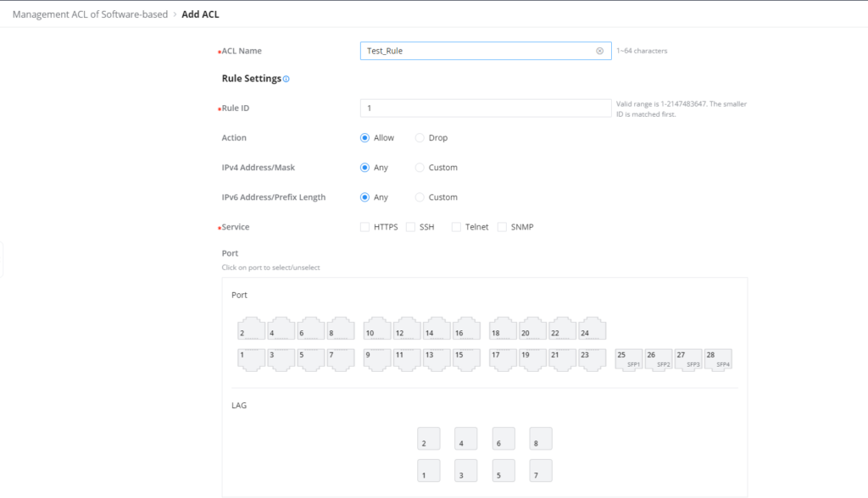This screenshot has width=868, height=498.
Task: Select port 3 icon in the Port panel
Action: click(281, 360)
